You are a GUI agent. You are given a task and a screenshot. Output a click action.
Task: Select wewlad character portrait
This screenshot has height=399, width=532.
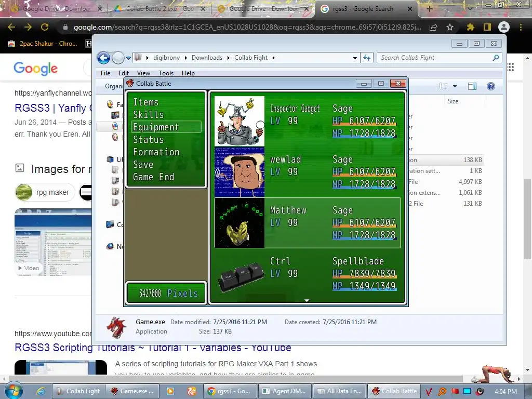[240, 172]
